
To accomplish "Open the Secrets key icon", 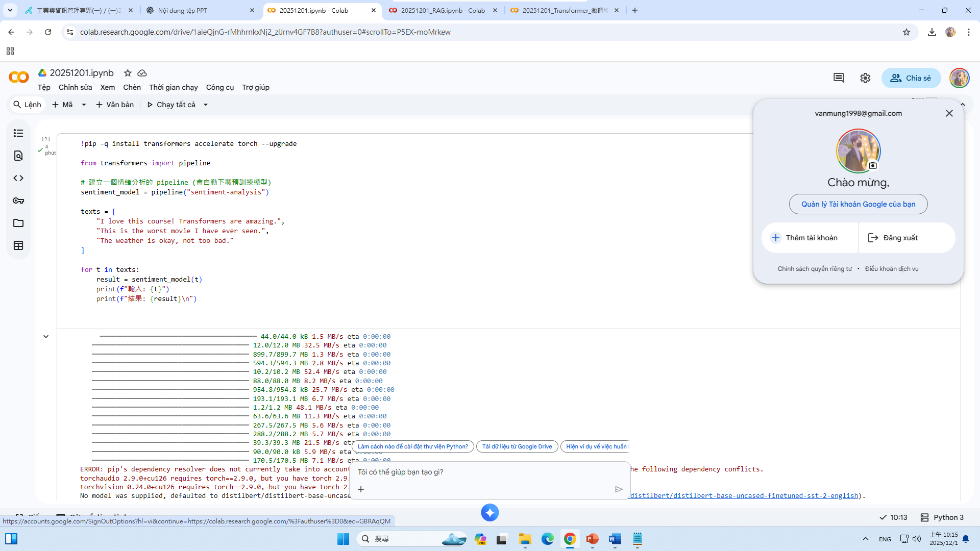I will coord(18,201).
